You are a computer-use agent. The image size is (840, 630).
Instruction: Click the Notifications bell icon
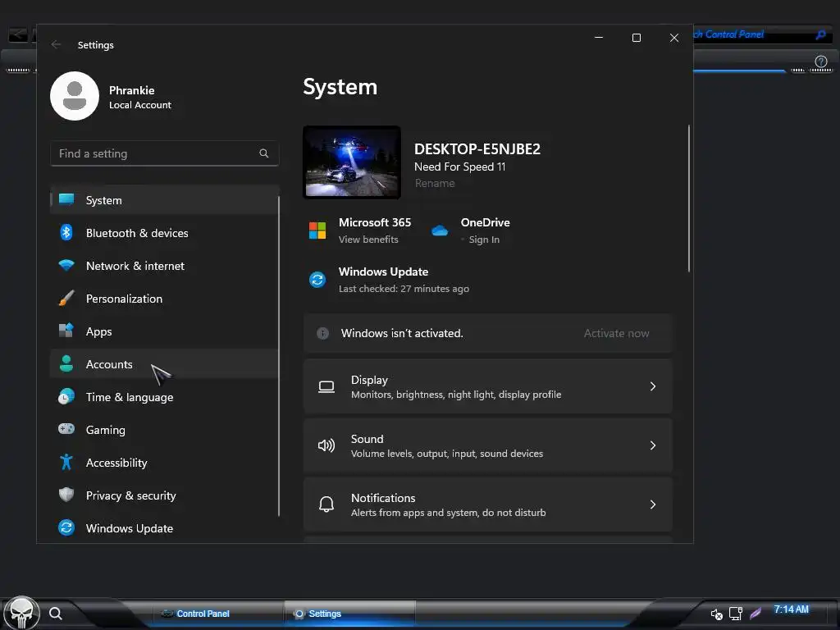(326, 504)
